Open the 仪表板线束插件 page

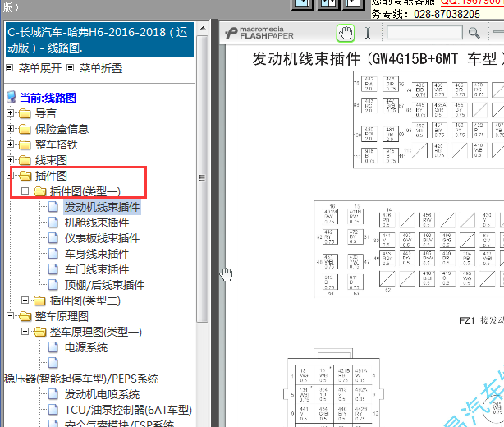point(102,238)
